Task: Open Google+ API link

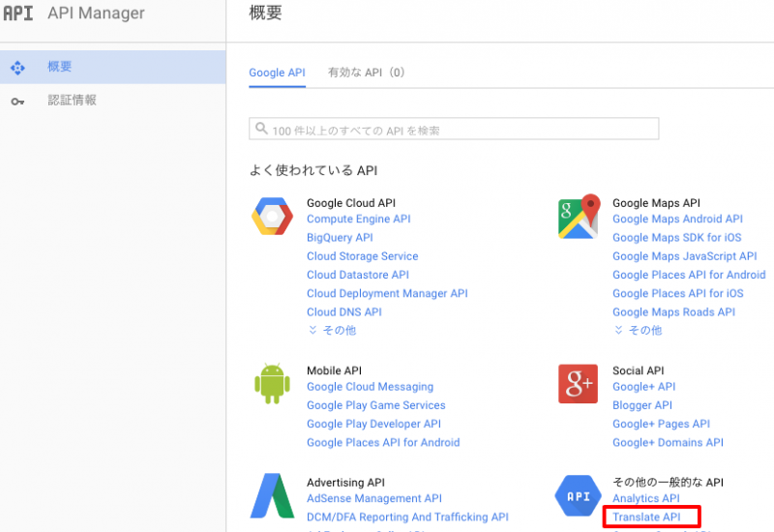Action: pyautogui.click(x=643, y=387)
